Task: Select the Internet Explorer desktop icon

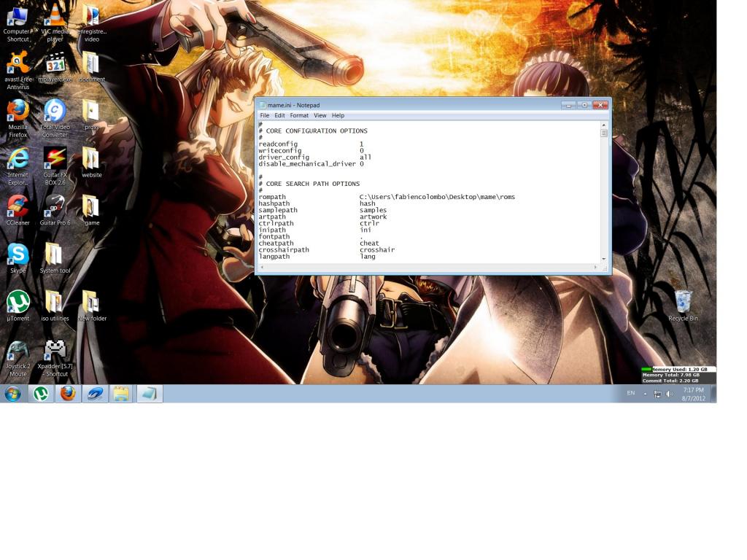Action: tap(18, 166)
